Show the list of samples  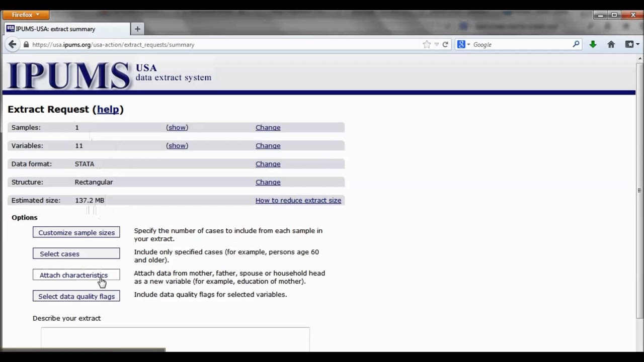click(177, 127)
